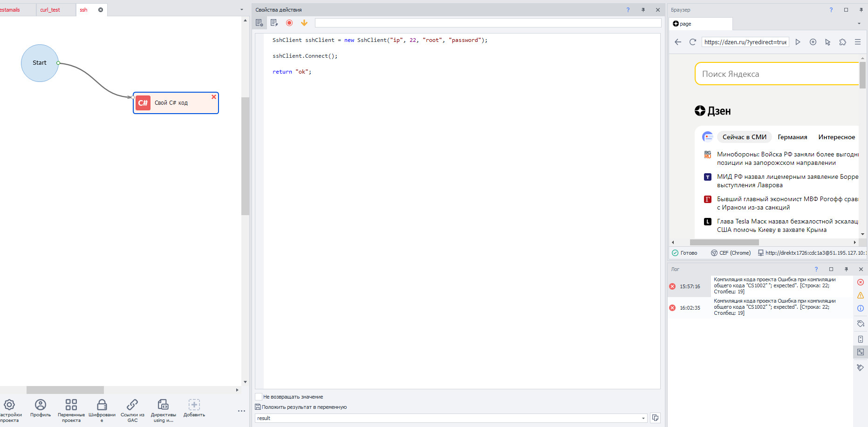The width and height of the screenshot is (868, 427).
Task: Switch to the curl_test tab
Action: coord(50,10)
